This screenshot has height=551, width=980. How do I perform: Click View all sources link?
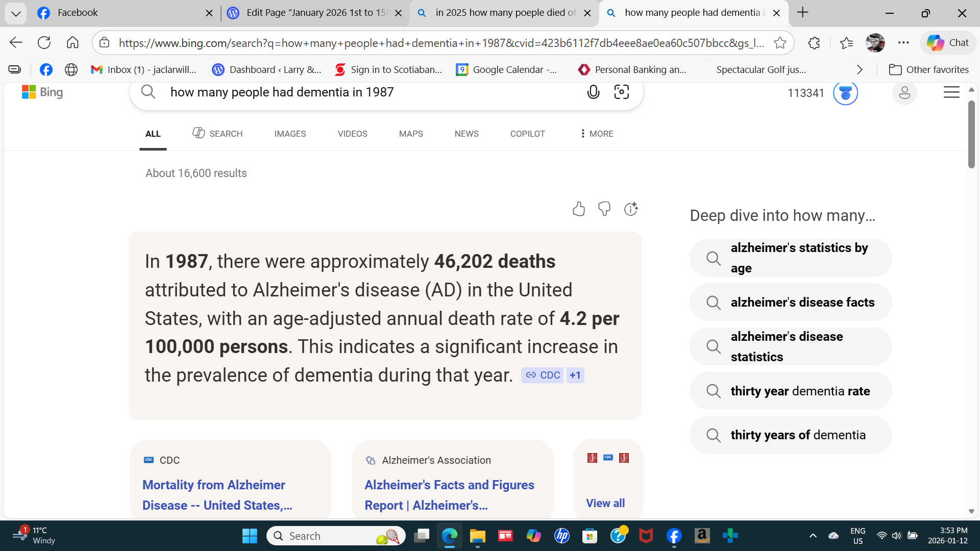click(605, 503)
